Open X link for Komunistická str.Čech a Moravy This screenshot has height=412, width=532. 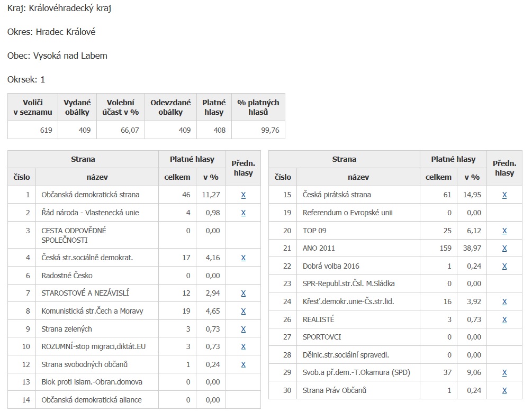(x=244, y=312)
